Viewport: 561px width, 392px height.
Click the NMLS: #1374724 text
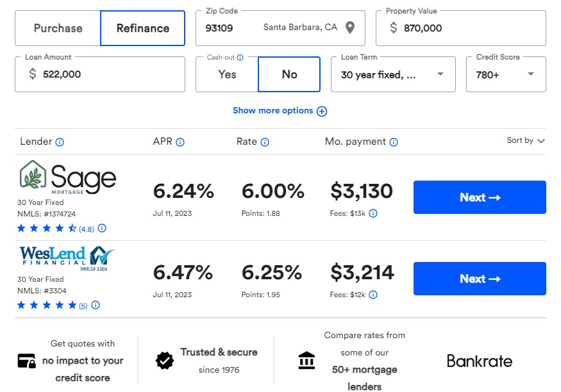(47, 214)
